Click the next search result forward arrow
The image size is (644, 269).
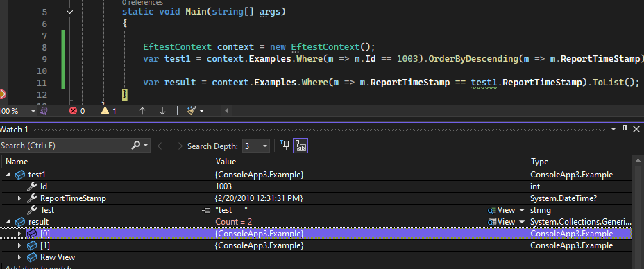[178, 146]
